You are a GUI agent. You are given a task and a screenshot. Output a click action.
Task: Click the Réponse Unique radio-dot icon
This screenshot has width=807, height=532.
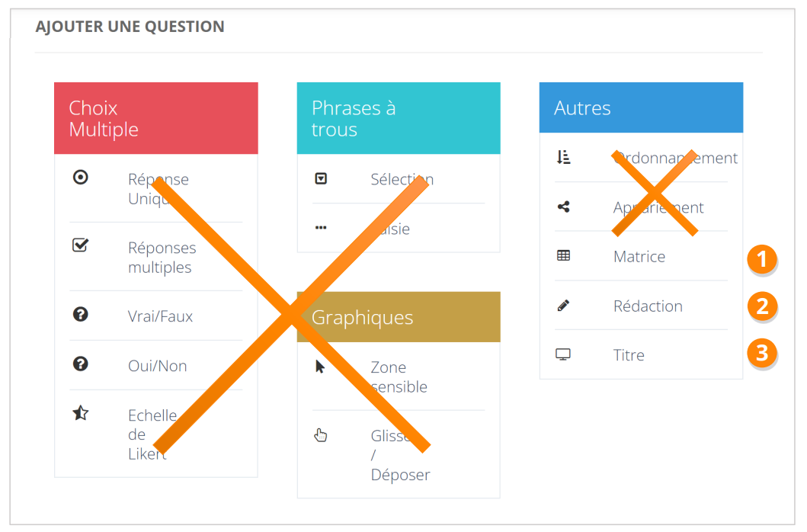click(x=80, y=178)
